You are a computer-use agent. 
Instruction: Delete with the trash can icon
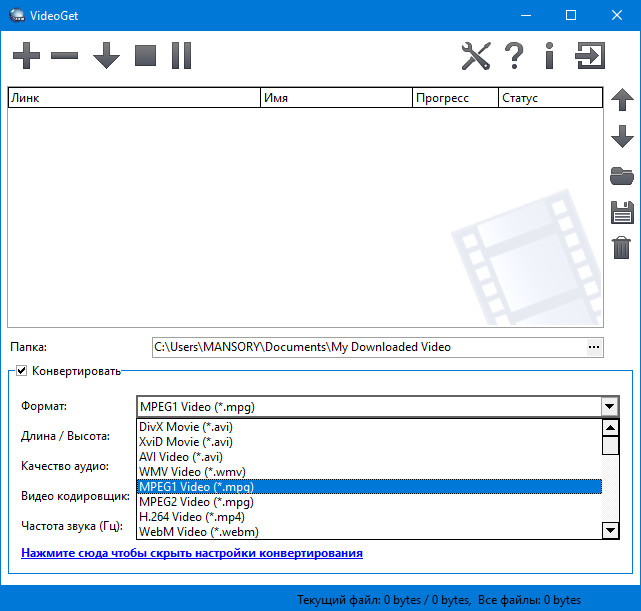621,247
